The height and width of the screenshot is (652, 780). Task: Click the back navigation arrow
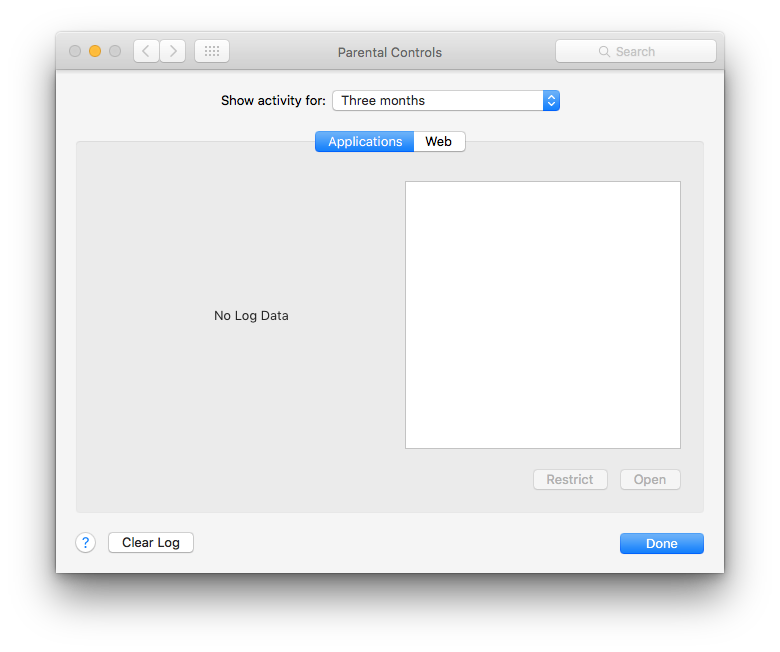point(146,51)
